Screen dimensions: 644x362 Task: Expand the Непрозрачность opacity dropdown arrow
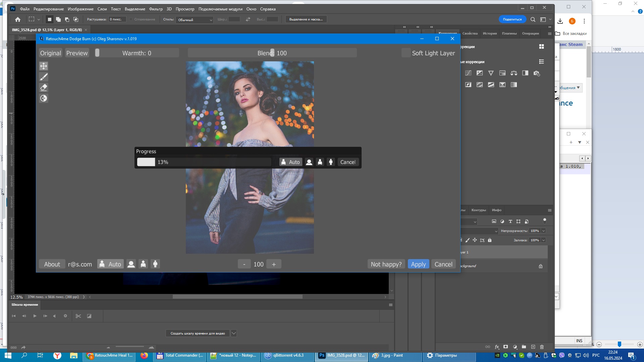tap(543, 231)
